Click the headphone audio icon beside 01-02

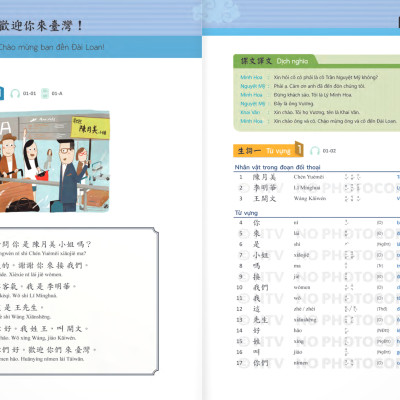315,151
